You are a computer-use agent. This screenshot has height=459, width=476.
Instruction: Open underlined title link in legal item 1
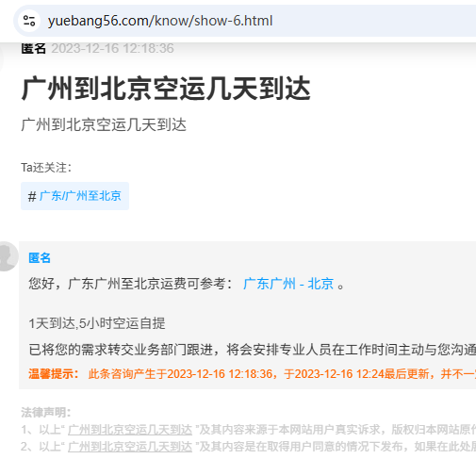click(130, 430)
